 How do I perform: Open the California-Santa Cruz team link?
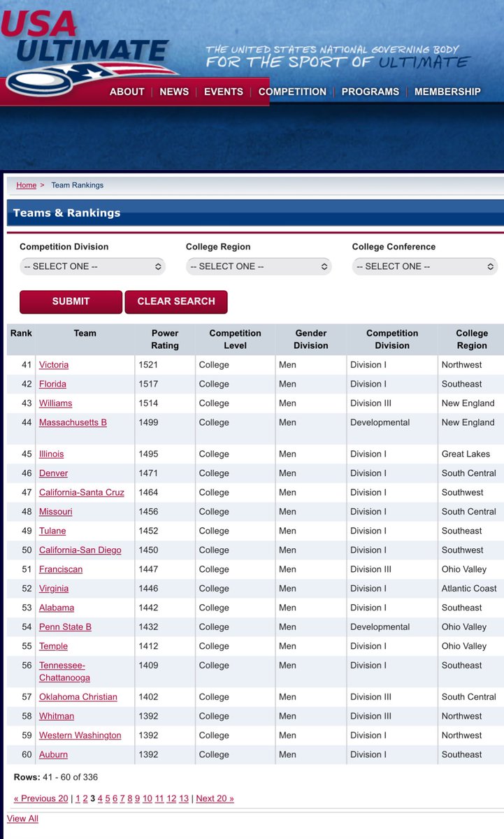82,492
